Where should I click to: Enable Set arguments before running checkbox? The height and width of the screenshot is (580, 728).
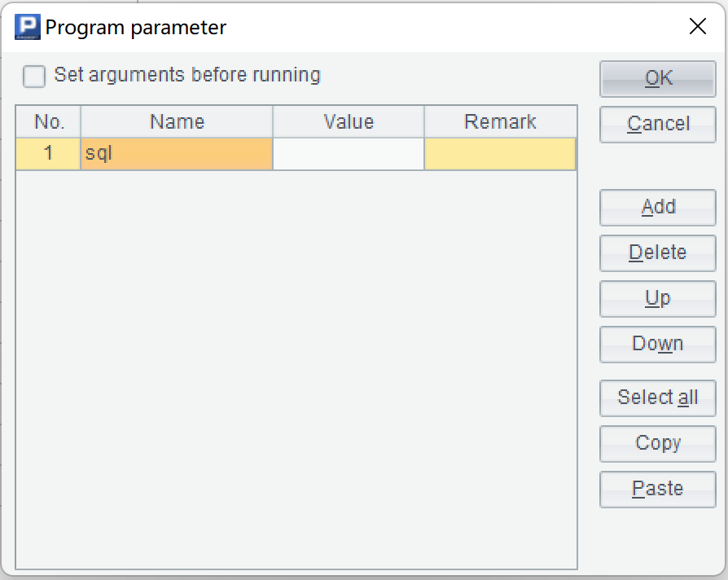[x=34, y=76]
